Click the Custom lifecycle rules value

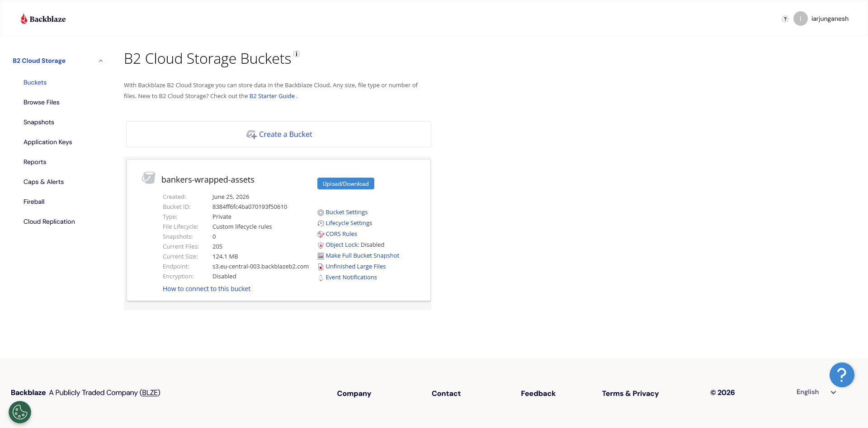tap(242, 226)
